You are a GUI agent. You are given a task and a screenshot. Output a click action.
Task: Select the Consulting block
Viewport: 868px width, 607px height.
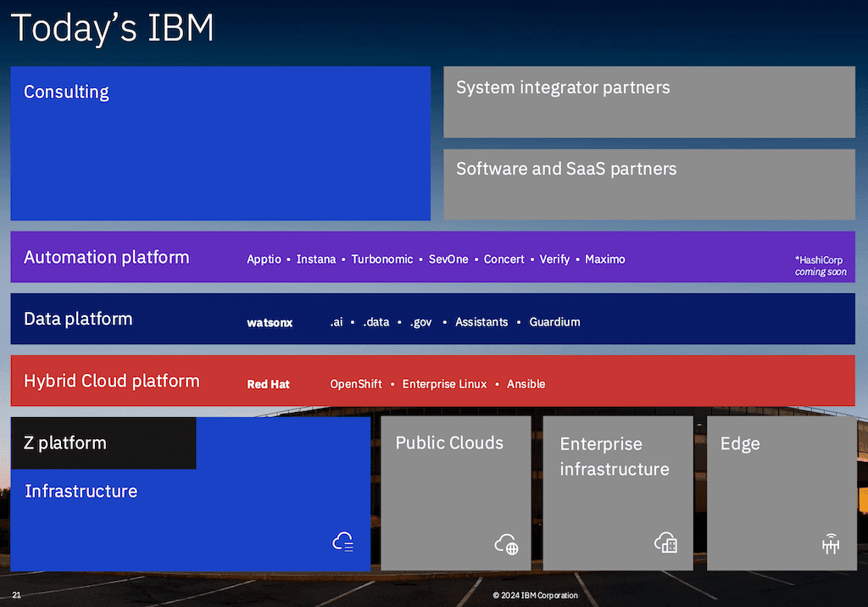coord(220,143)
